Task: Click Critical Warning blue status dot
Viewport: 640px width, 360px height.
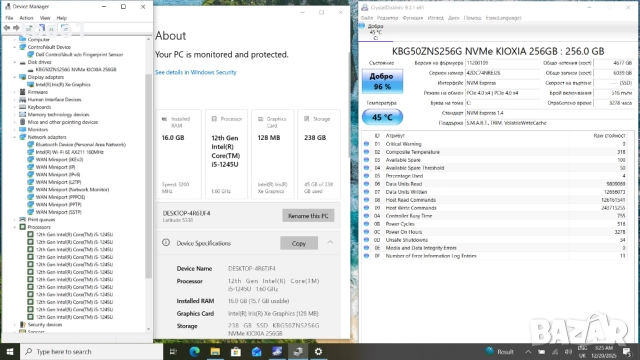Action: 366,144
